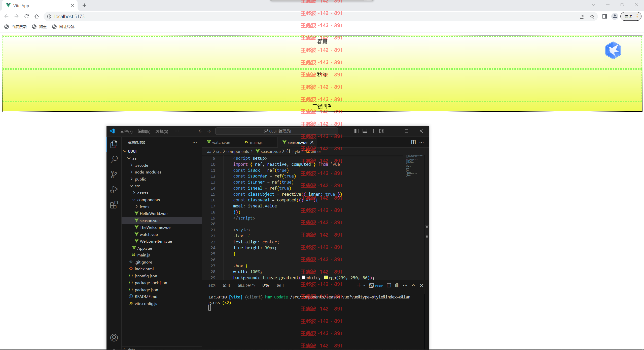Switch to 端口 panel tab
The height and width of the screenshot is (350, 644).
click(x=280, y=286)
